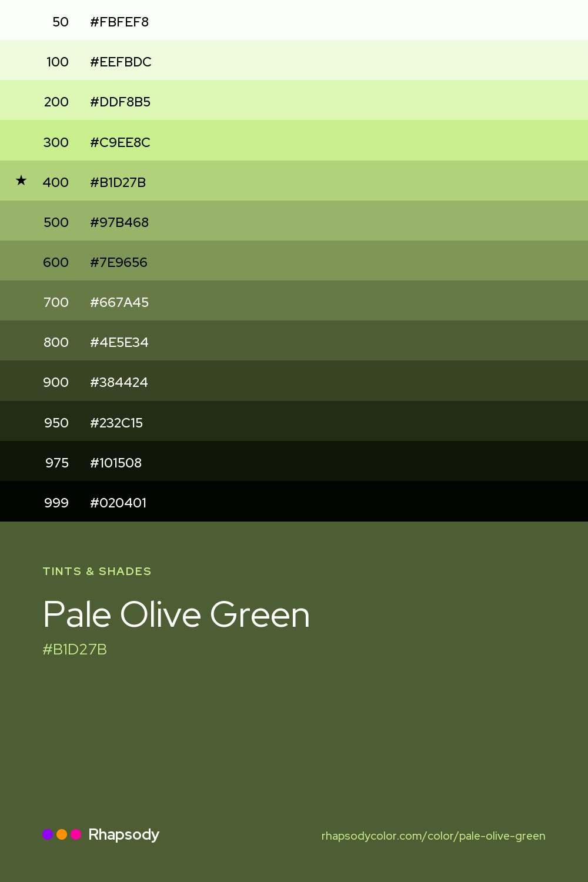Click the Pale Olive Green title
The width and height of the screenshot is (588, 882).
coord(176,614)
